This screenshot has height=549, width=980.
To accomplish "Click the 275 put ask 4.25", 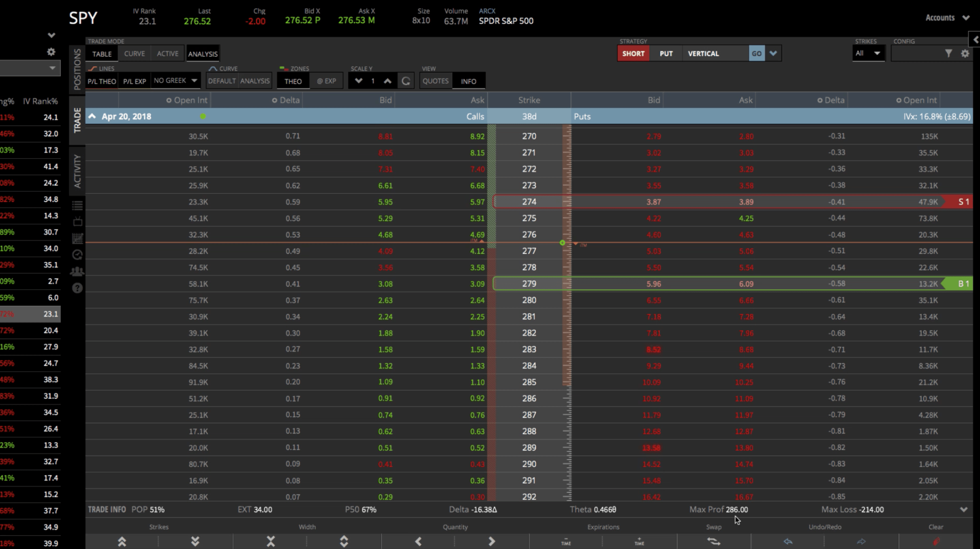I will 746,218.
